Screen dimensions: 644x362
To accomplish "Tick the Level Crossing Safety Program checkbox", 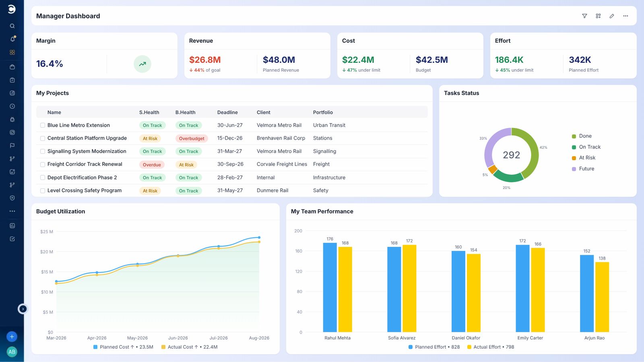I will [x=43, y=191].
